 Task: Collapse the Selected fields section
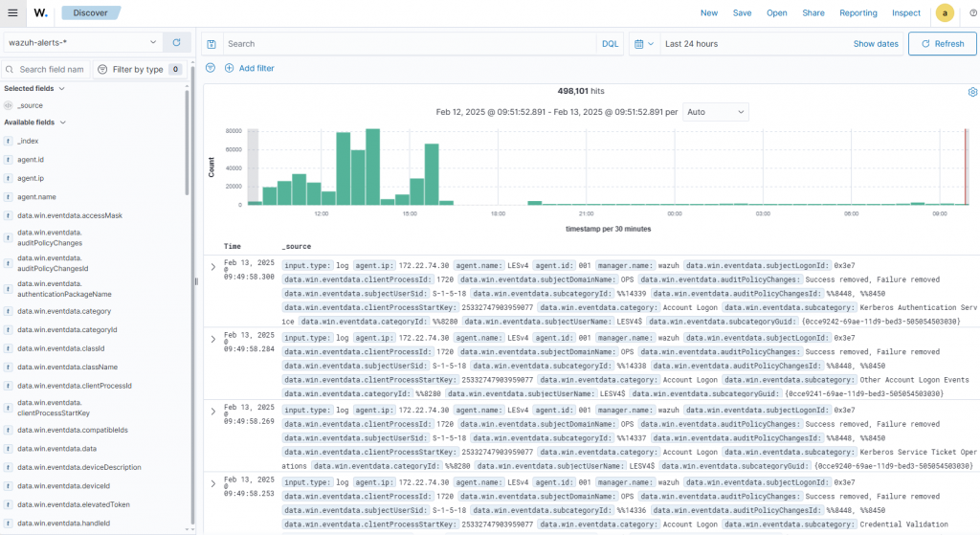pyautogui.click(x=62, y=88)
